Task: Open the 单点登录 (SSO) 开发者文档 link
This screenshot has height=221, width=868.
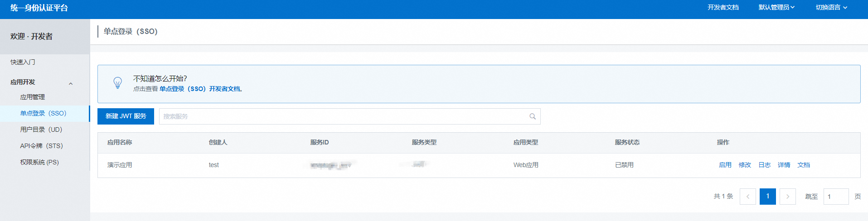Action: click(x=200, y=89)
